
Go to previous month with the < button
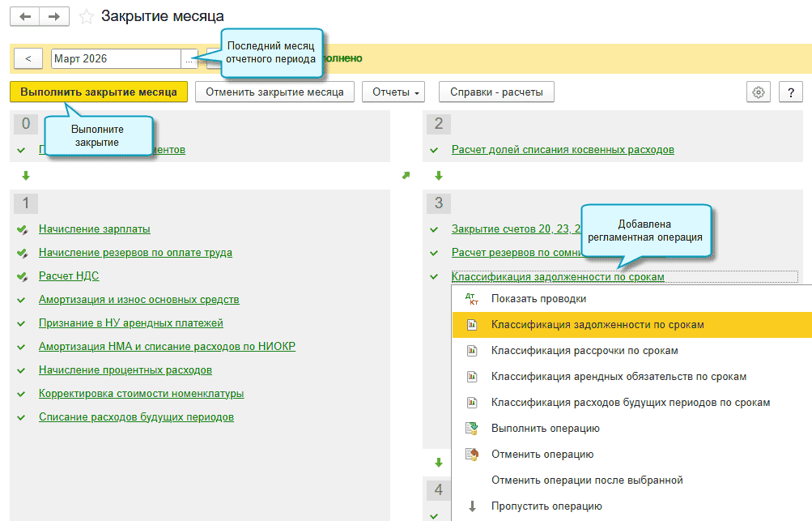pyautogui.click(x=28, y=59)
